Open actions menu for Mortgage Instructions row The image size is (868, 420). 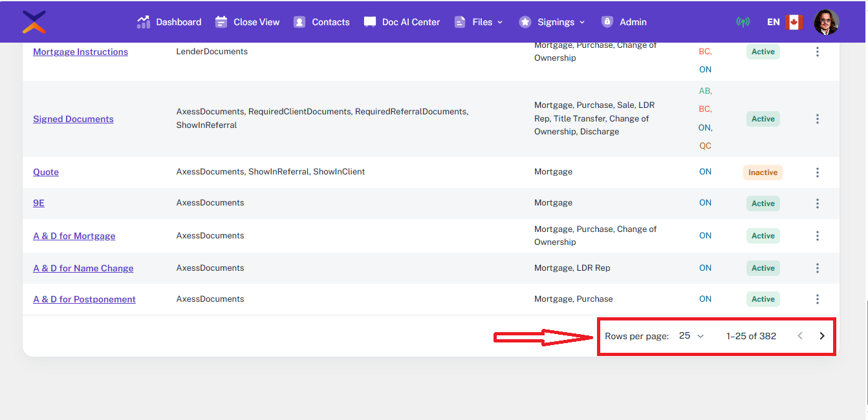818,52
